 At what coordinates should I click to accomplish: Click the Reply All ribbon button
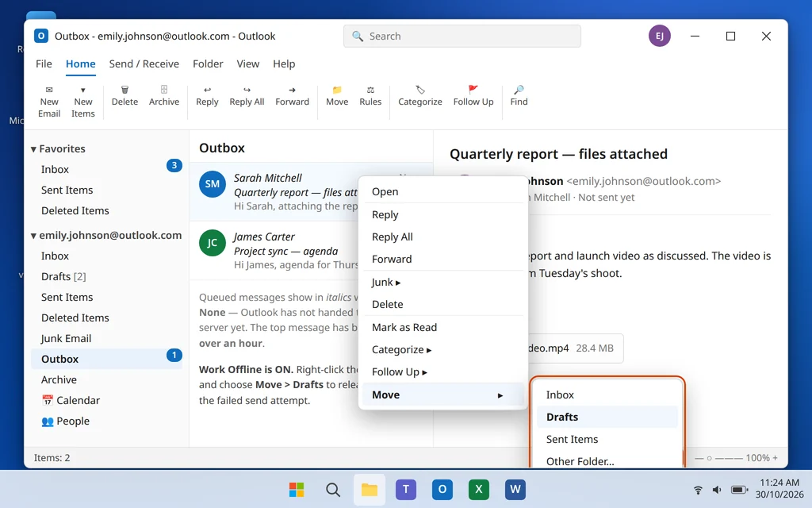247,96
